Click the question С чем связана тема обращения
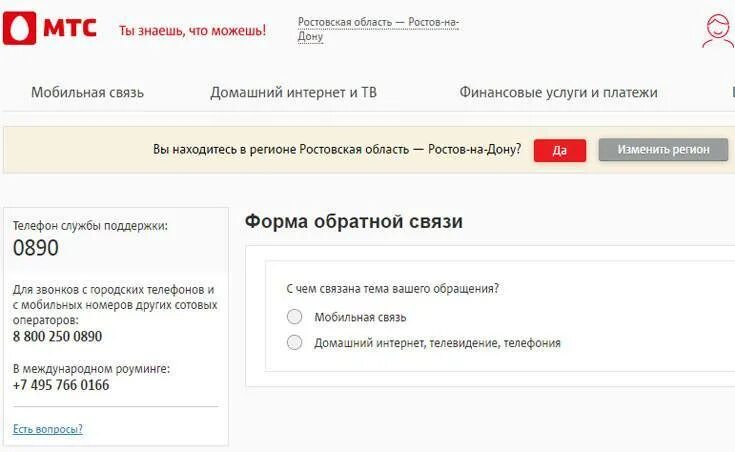The image size is (735, 452). coord(392,289)
